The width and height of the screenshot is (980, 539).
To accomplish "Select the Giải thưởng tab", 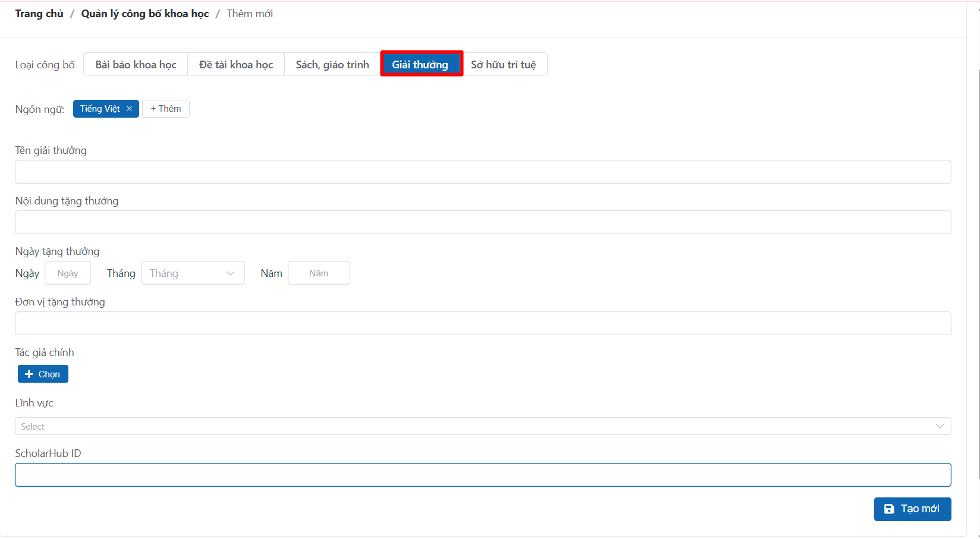I will coord(420,64).
